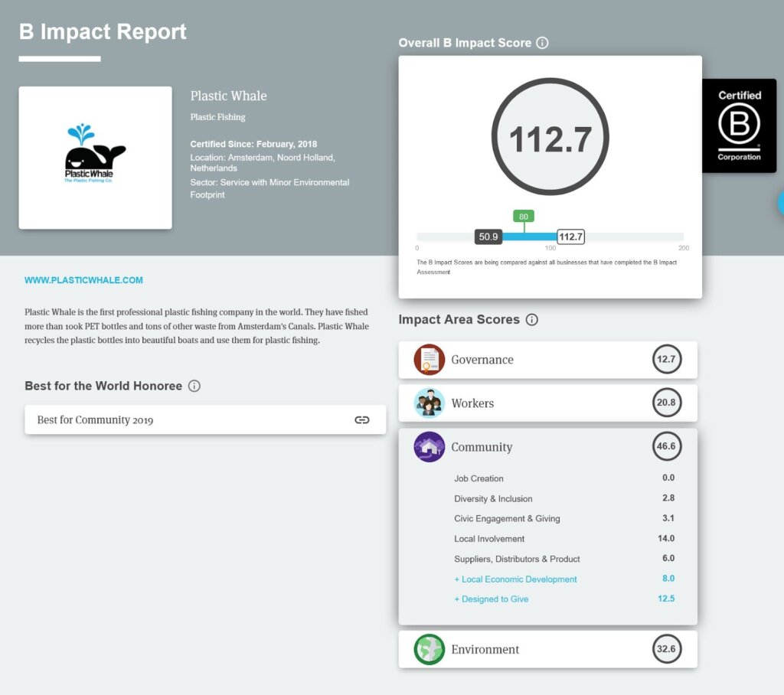Click the Local Involvement score 14.0
This screenshot has width=784, height=695.
coord(666,539)
